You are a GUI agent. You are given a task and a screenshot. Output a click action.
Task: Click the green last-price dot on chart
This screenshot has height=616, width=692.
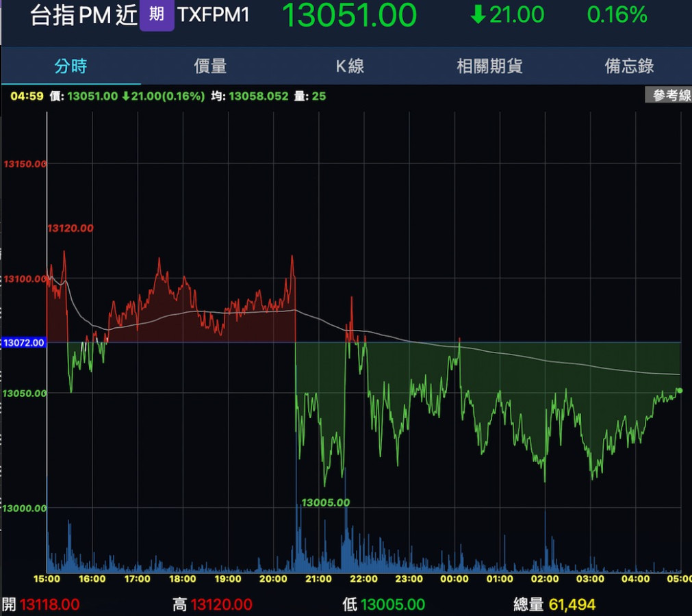click(680, 391)
